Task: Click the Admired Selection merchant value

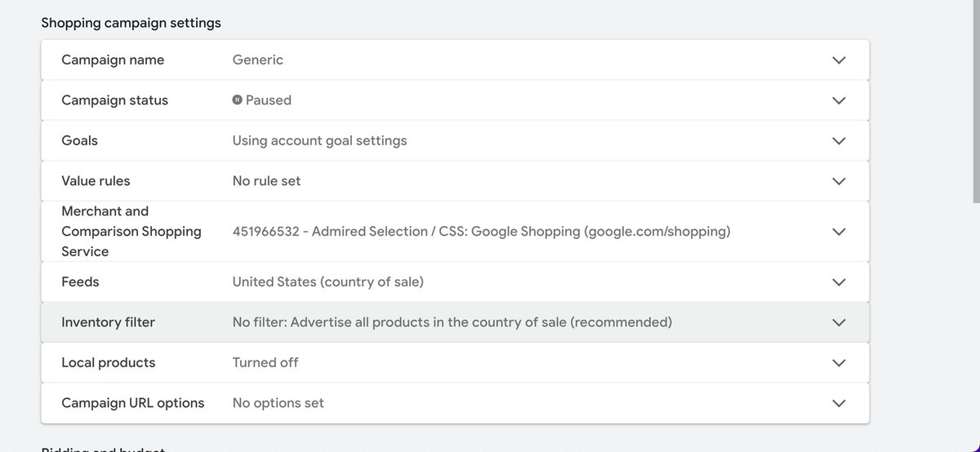Action: pos(481,232)
